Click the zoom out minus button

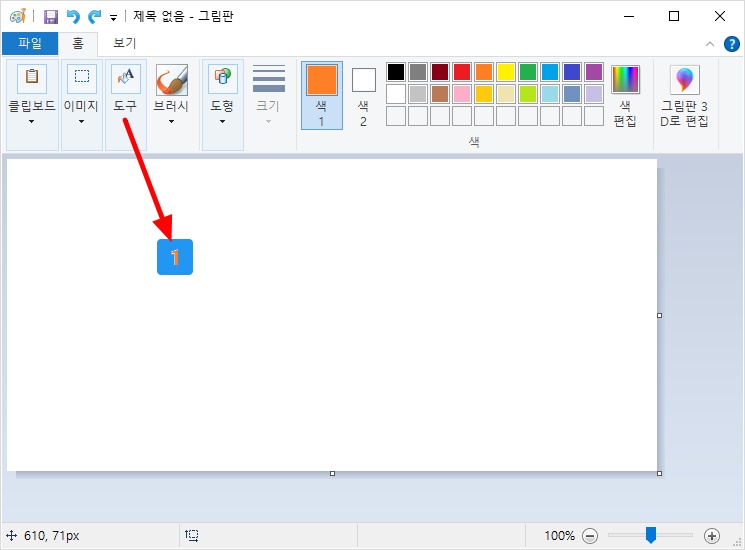pos(590,536)
